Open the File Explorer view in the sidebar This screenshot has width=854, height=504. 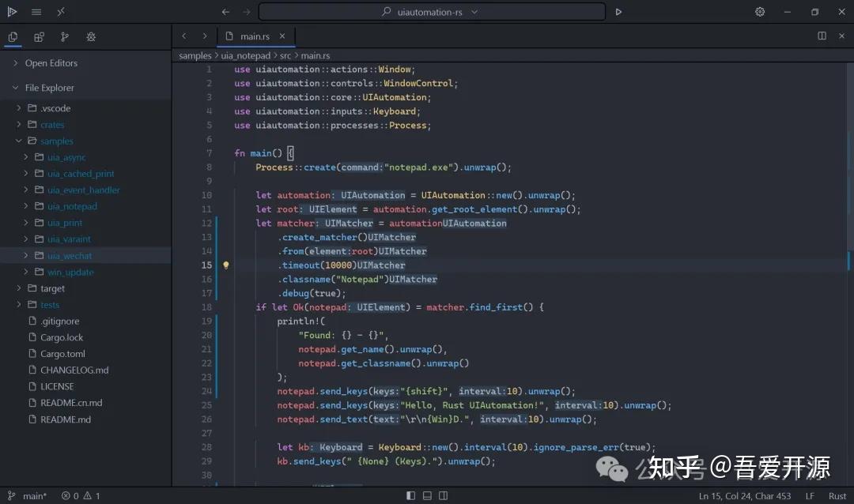point(13,37)
